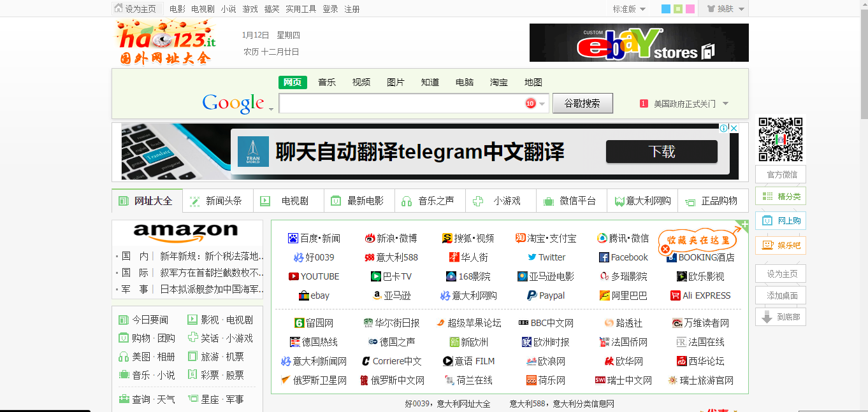This screenshot has height=412, width=868.
Task: Select the 图片 search tab
Action: 396,82
